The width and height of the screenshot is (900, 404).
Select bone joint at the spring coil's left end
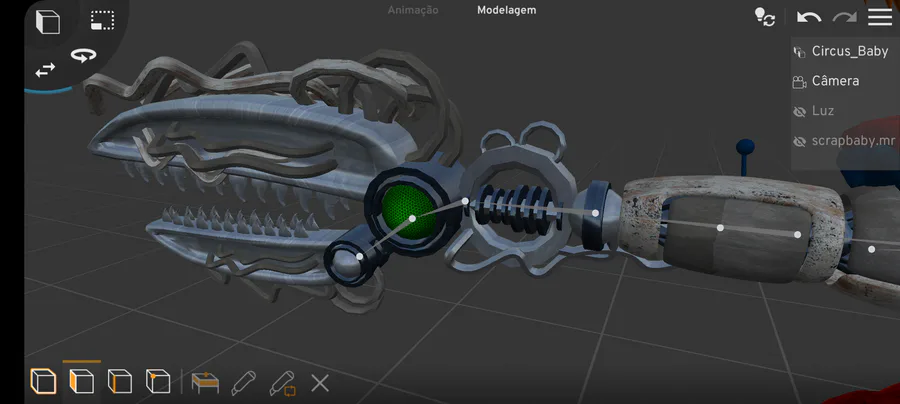coord(465,201)
